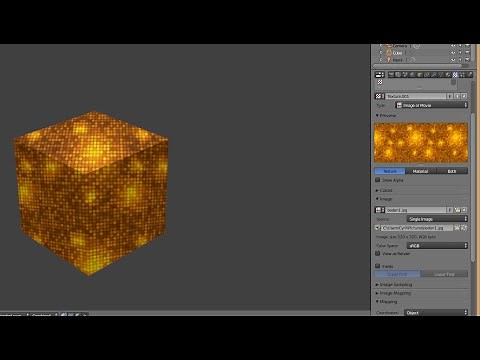Click the outliner horizontal scrollbar
Screen dimensions: 480x360
(417, 66)
